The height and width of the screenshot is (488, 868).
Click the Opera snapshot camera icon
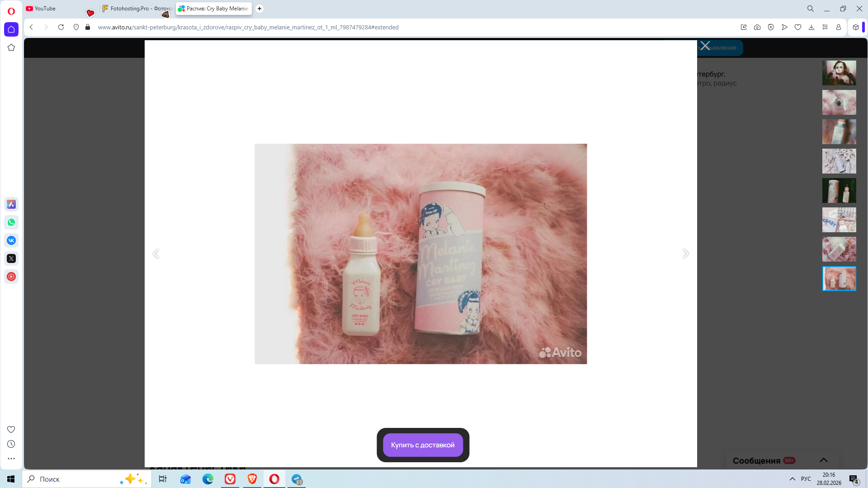tap(757, 27)
